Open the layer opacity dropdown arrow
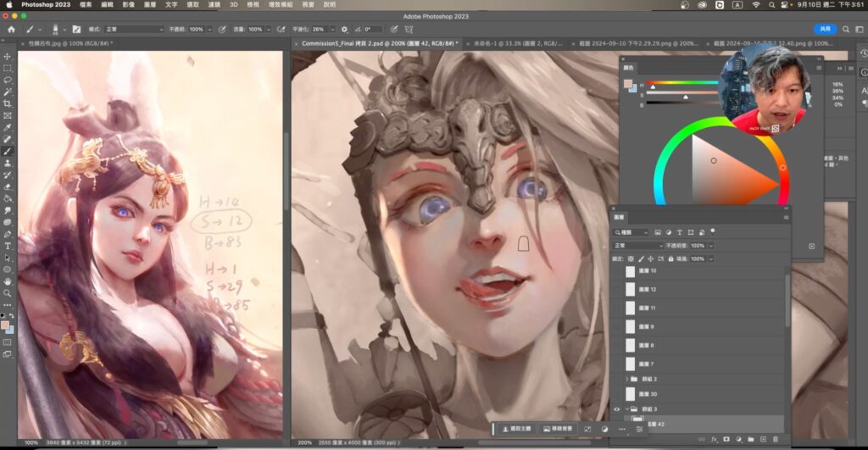The width and height of the screenshot is (868, 450). tap(710, 245)
